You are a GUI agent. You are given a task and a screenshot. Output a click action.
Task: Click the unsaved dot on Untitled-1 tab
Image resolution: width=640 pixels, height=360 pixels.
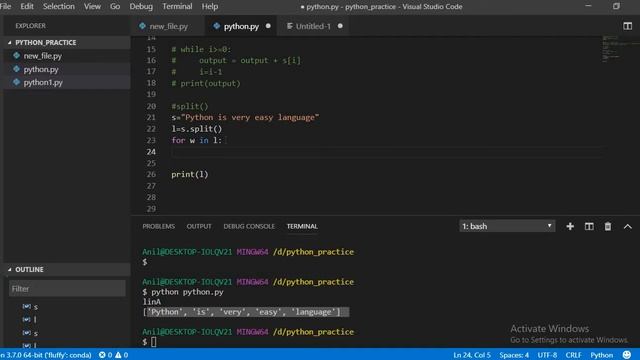(x=340, y=26)
